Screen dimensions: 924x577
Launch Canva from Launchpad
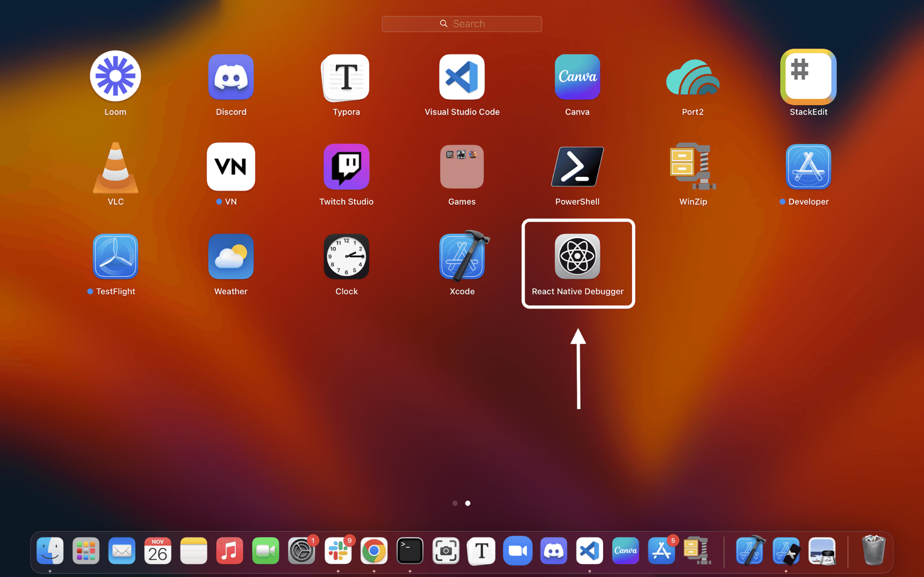coord(577,77)
